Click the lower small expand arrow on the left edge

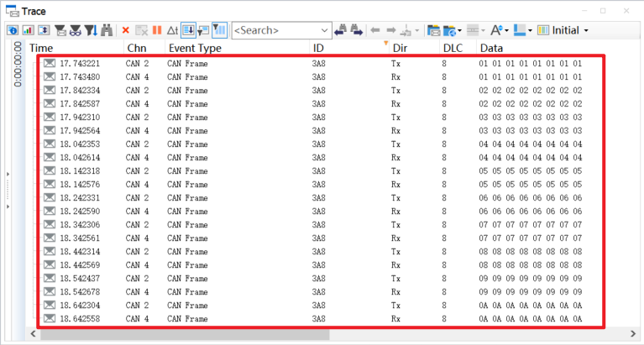[8, 206]
